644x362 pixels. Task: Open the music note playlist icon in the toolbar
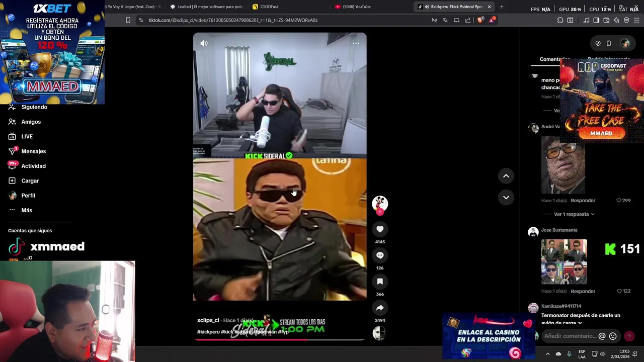pyautogui.click(x=586, y=20)
